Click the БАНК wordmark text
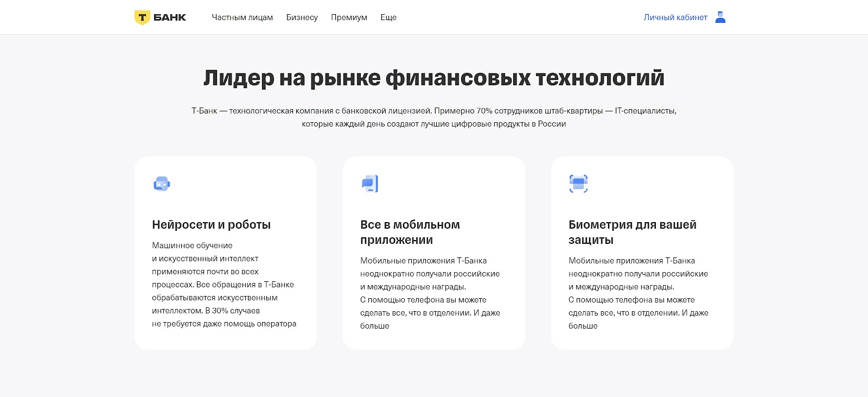Image resolution: width=868 pixels, height=397 pixels. pyautogui.click(x=170, y=17)
